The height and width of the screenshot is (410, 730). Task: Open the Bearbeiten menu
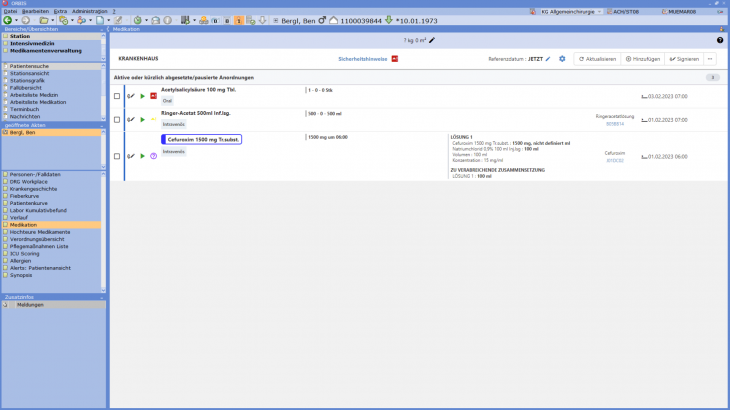click(x=34, y=11)
